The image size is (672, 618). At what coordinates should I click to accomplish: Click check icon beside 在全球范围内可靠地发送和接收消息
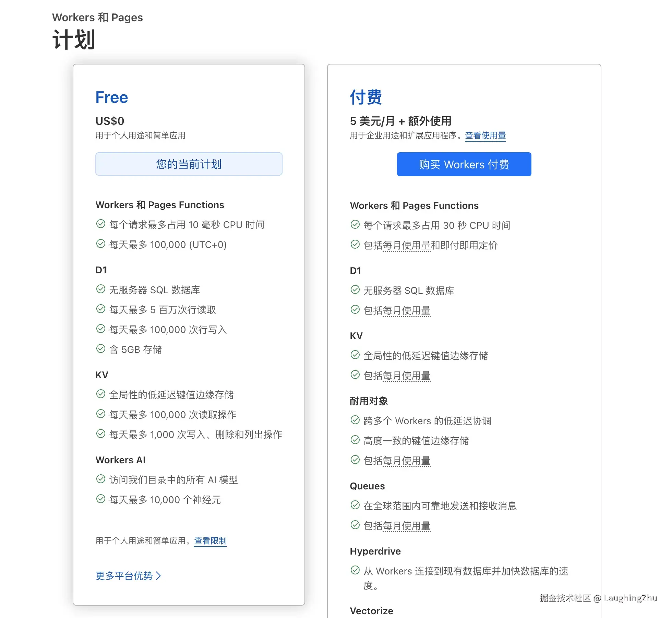[x=355, y=505]
